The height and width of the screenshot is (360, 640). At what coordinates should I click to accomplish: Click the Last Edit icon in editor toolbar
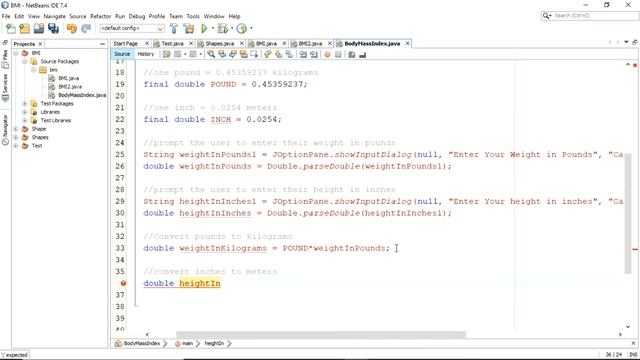click(x=167, y=54)
